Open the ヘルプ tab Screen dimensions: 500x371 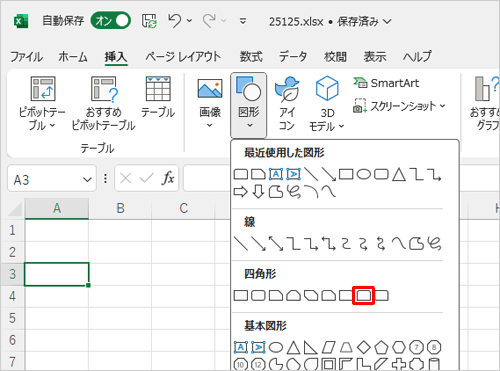coord(417,57)
